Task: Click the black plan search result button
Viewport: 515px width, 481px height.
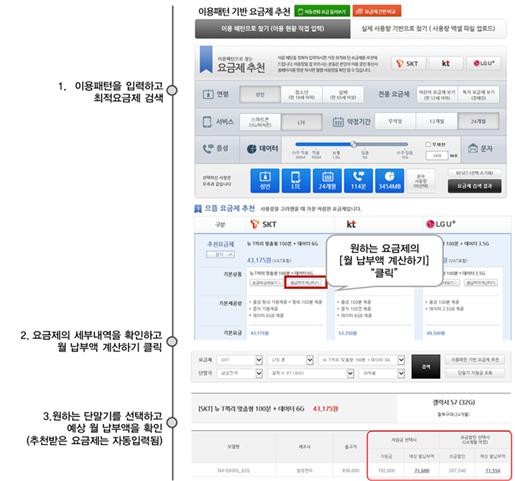Action: (x=474, y=186)
